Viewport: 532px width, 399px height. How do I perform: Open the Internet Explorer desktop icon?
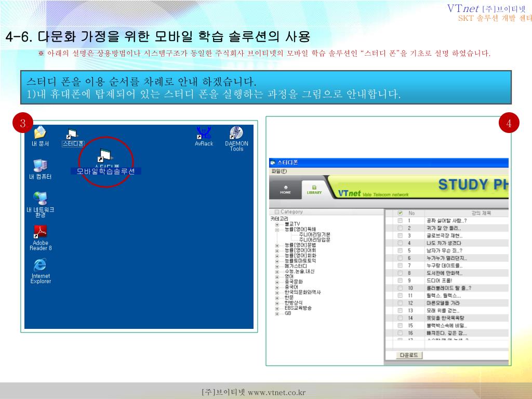pyautogui.click(x=41, y=271)
